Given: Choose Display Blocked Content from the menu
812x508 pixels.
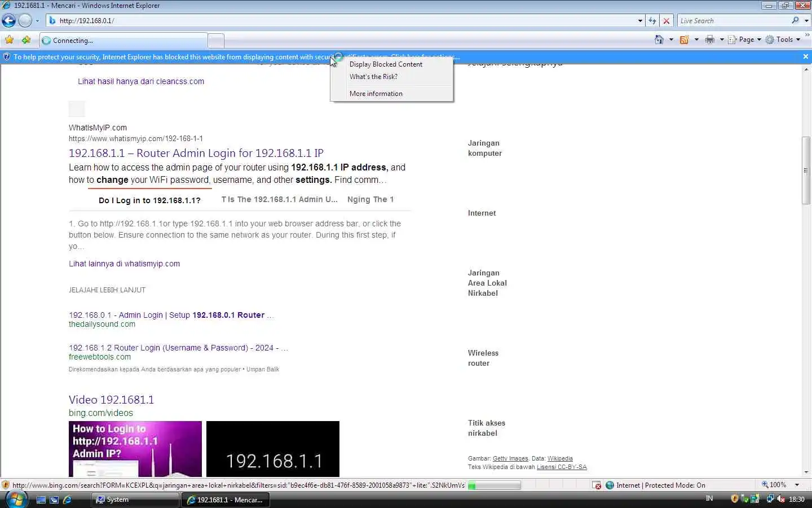Looking at the screenshot, I should click(x=391, y=64).
